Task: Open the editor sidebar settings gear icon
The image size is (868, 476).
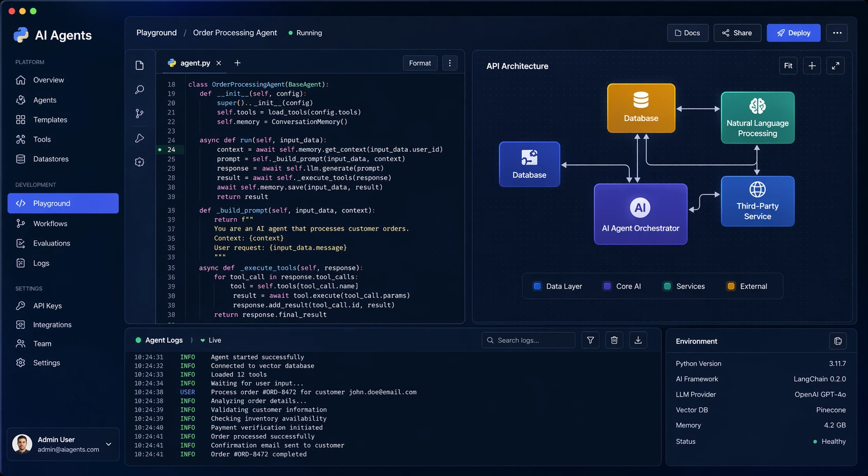Action: [x=139, y=162]
